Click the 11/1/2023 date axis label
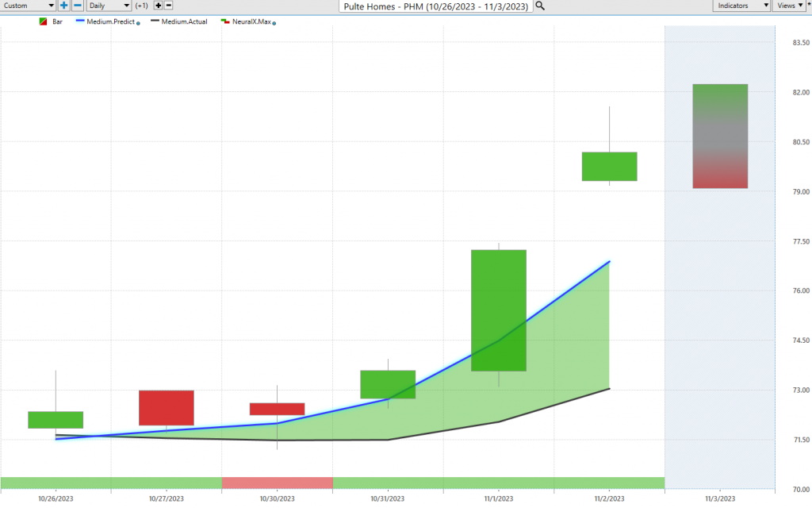 [499, 498]
